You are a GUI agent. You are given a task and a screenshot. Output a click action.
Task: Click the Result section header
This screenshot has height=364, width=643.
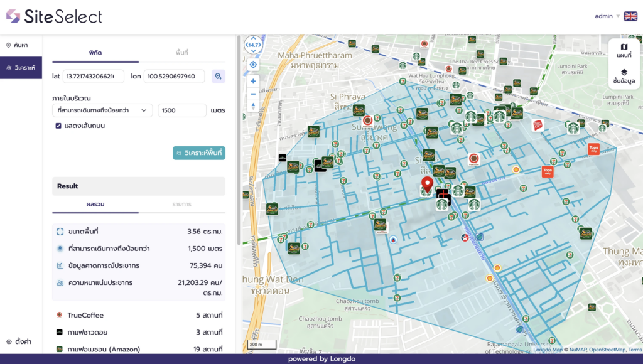[x=139, y=186]
